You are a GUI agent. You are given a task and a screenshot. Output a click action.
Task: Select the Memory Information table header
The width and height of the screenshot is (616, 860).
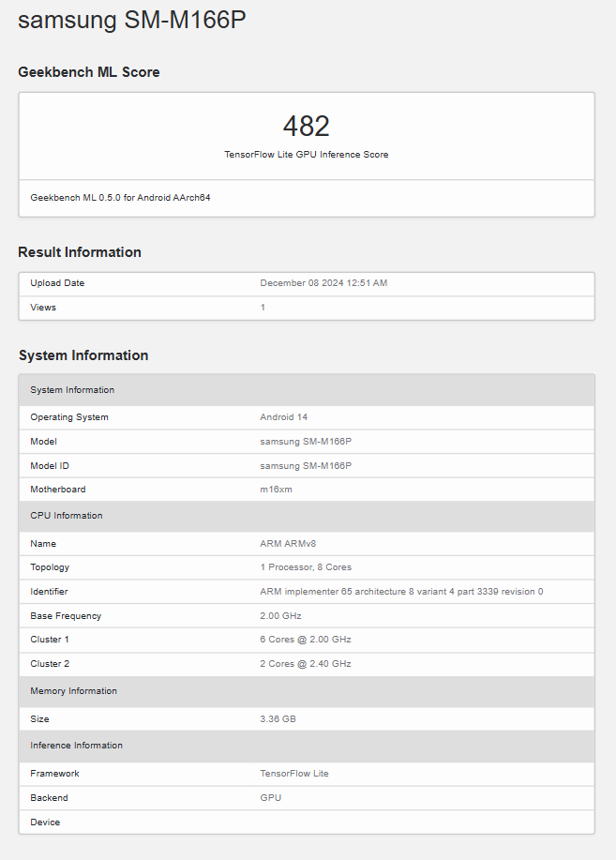(x=74, y=691)
